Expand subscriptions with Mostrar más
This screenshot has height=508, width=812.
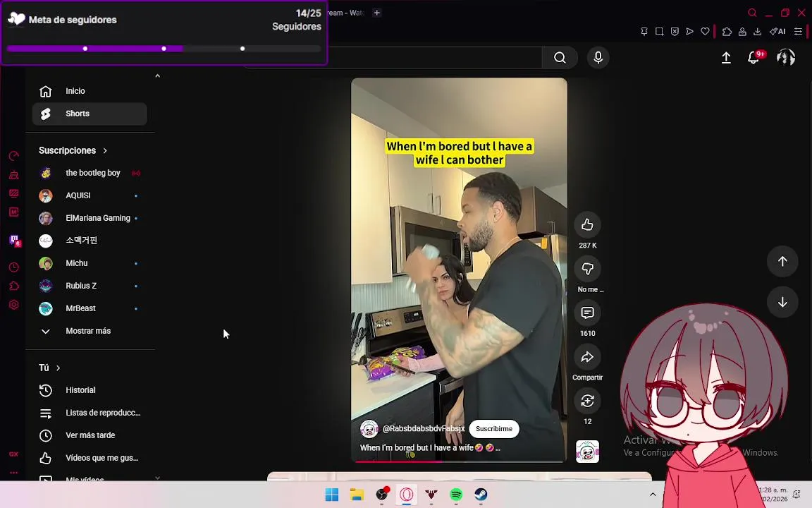(90, 331)
